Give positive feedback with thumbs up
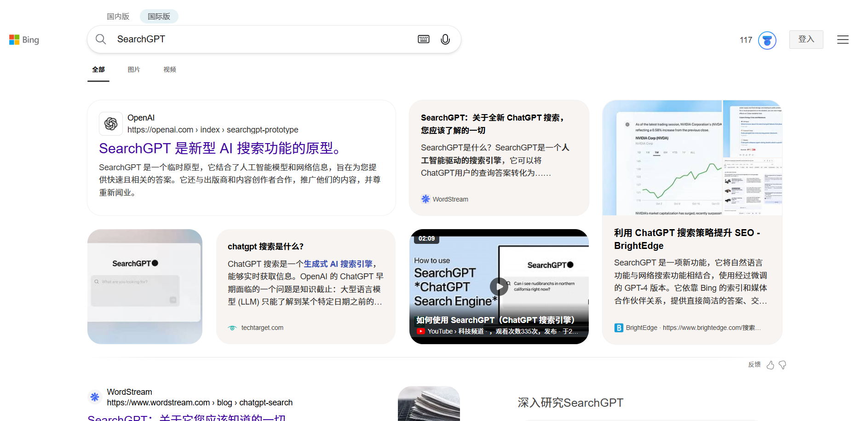 click(770, 365)
